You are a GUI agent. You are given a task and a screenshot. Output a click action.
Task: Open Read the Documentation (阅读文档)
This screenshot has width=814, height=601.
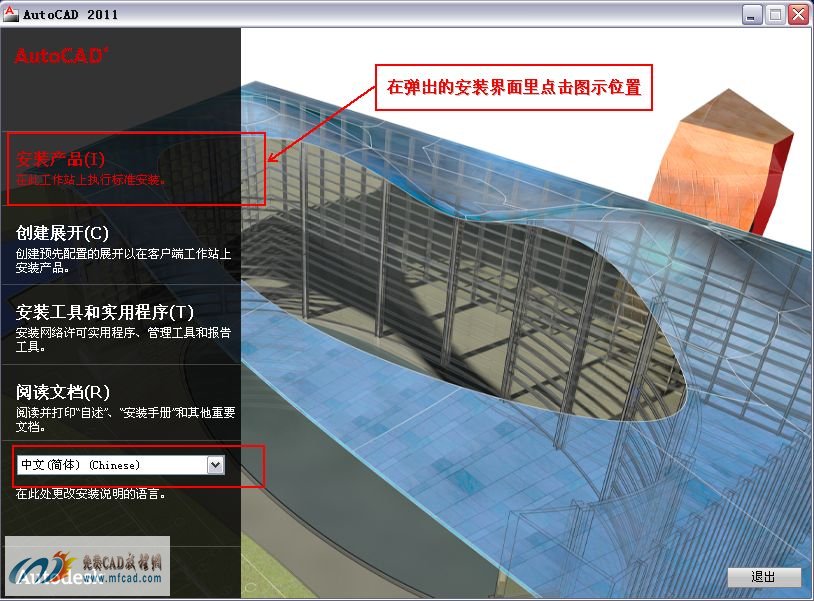(63, 392)
